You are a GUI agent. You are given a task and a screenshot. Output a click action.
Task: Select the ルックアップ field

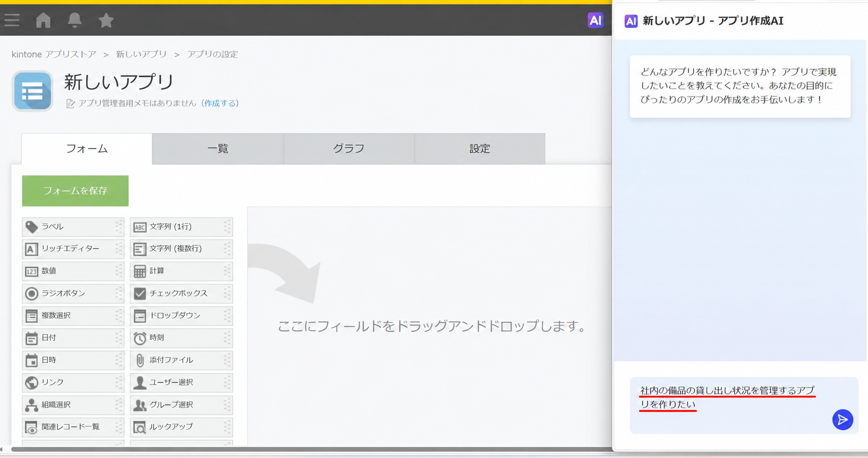click(x=181, y=427)
